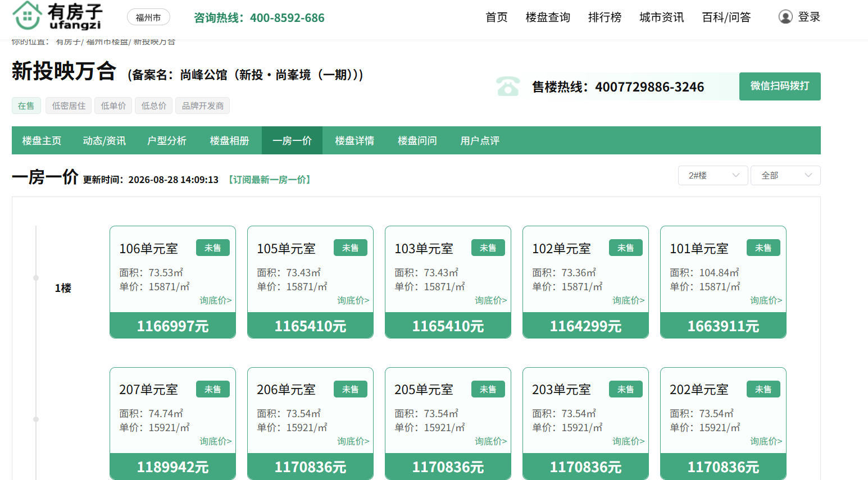
Task: Click the 1663911元 price bar
Action: (x=724, y=326)
